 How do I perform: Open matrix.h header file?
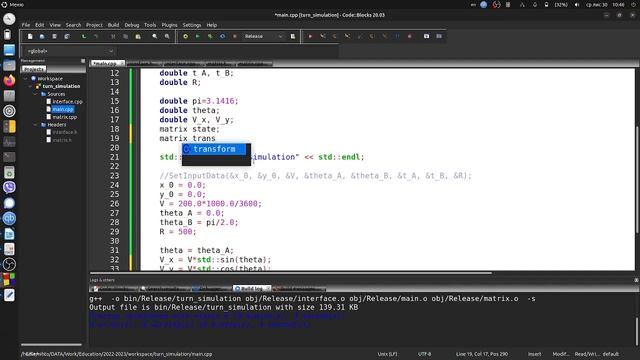click(x=62, y=140)
